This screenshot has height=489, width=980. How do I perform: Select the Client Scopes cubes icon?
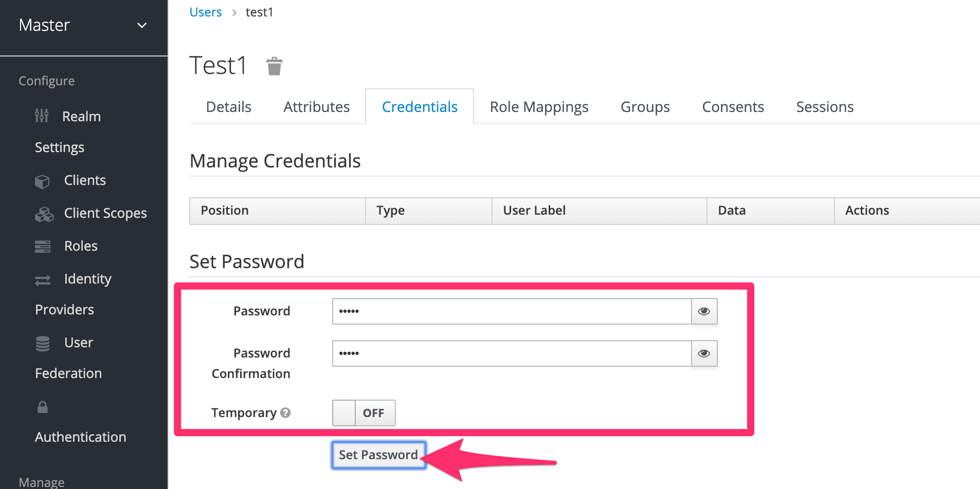click(44, 214)
